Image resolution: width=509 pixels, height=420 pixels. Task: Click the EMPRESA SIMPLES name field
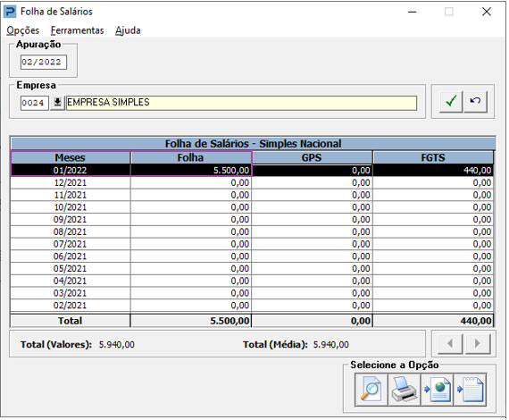coord(241,103)
